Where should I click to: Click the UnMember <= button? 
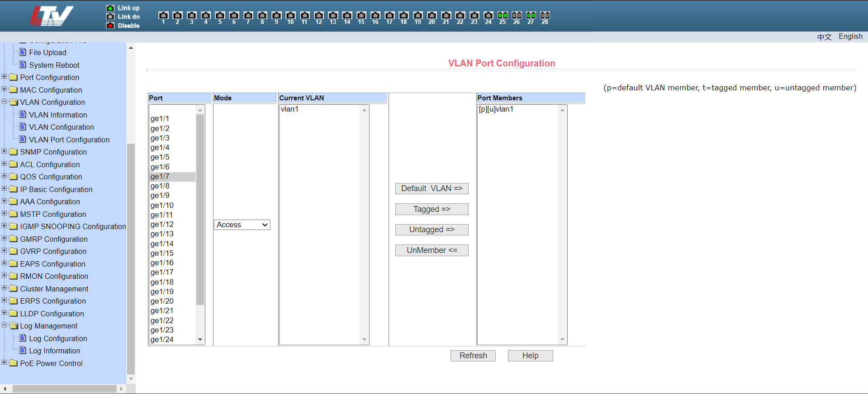tap(432, 250)
